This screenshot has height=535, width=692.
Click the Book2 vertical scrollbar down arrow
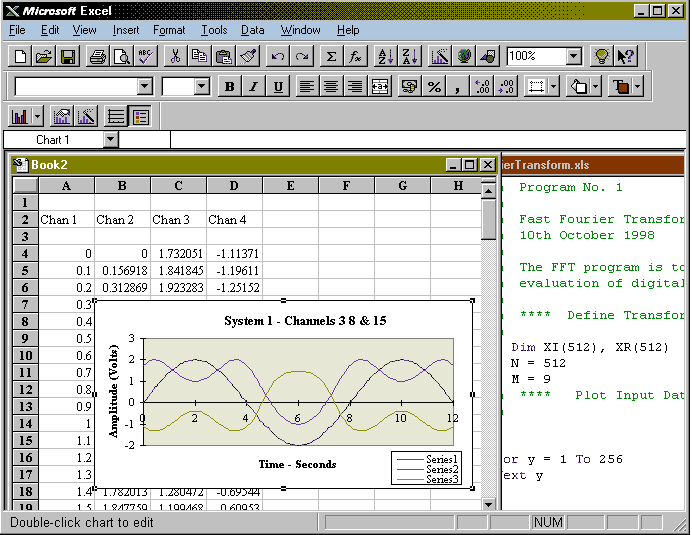488,504
